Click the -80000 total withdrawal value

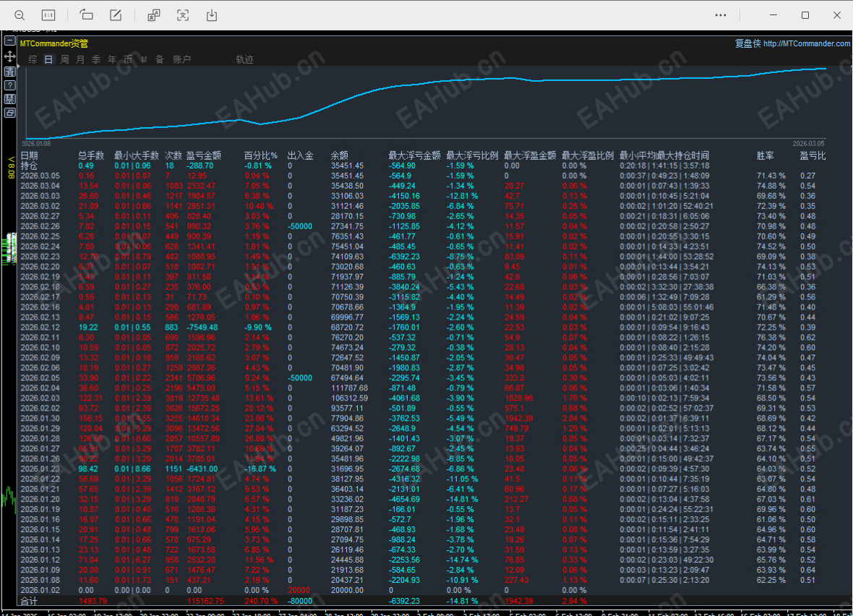pos(300,601)
